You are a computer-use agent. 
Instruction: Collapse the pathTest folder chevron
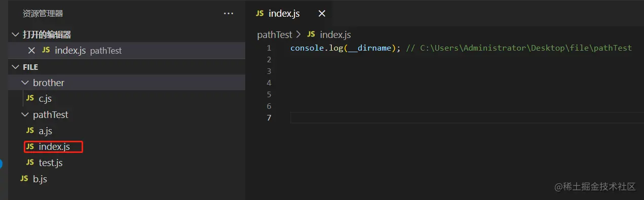pos(25,115)
